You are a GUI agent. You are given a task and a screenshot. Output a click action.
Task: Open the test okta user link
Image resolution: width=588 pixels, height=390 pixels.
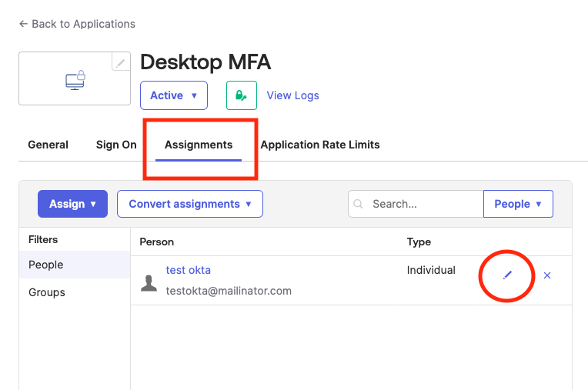pos(188,270)
